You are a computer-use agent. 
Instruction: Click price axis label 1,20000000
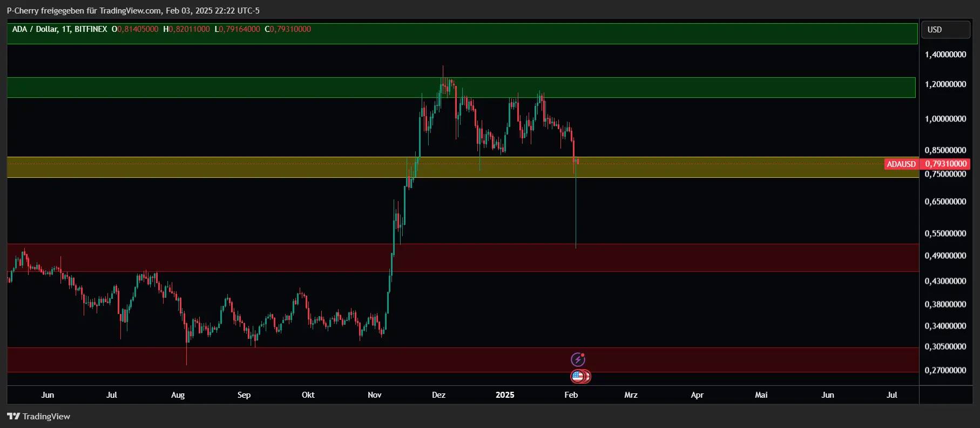[x=945, y=84]
